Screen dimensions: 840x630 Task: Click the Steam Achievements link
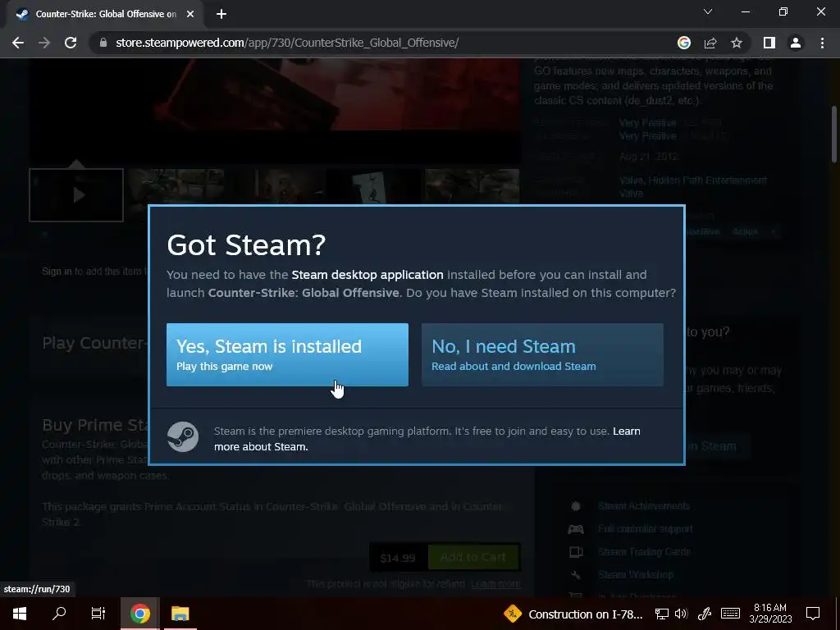pyautogui.click(x=643, y=505)
